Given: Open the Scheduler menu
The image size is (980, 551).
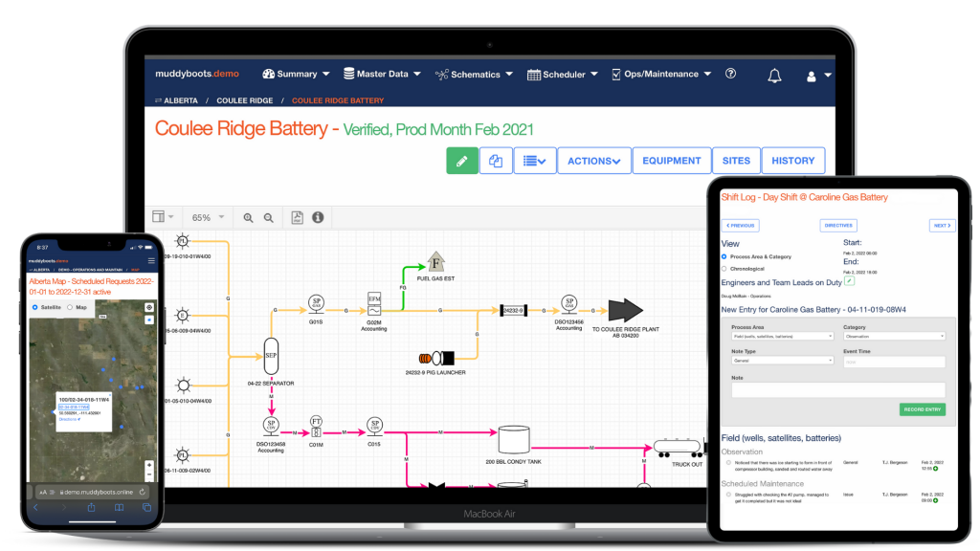Looking at the screenshot, I should (563, 75).
